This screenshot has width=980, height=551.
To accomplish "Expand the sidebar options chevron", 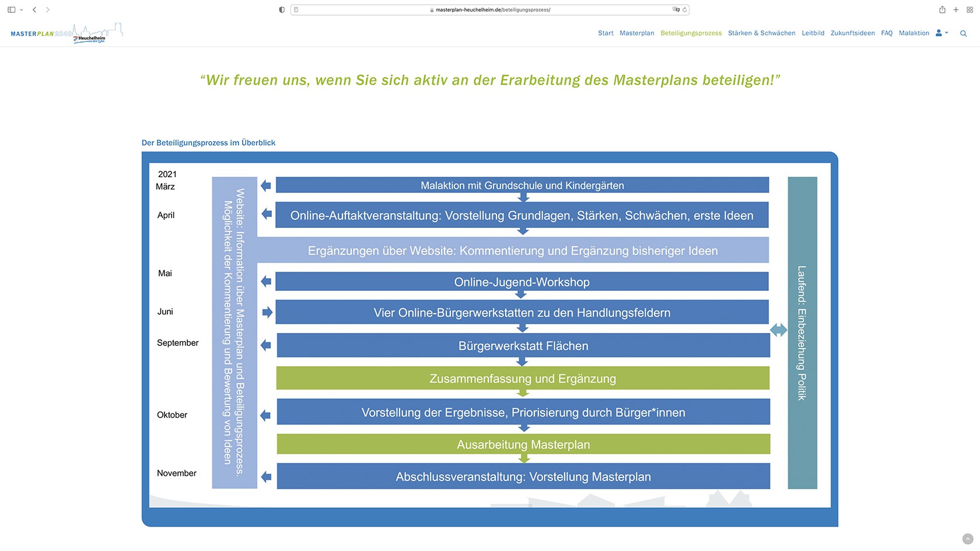I will (x=22, y=10).
